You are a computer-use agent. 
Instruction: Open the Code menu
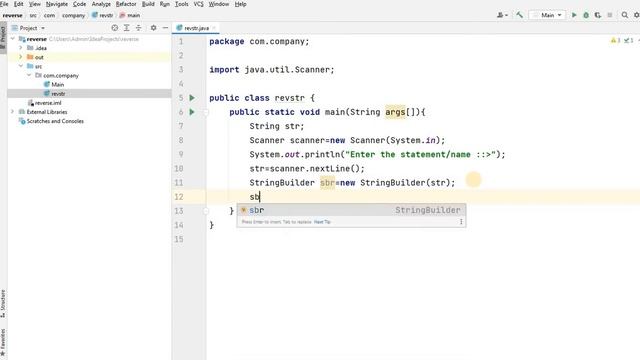pyautogui.click(x=79, y=4)
